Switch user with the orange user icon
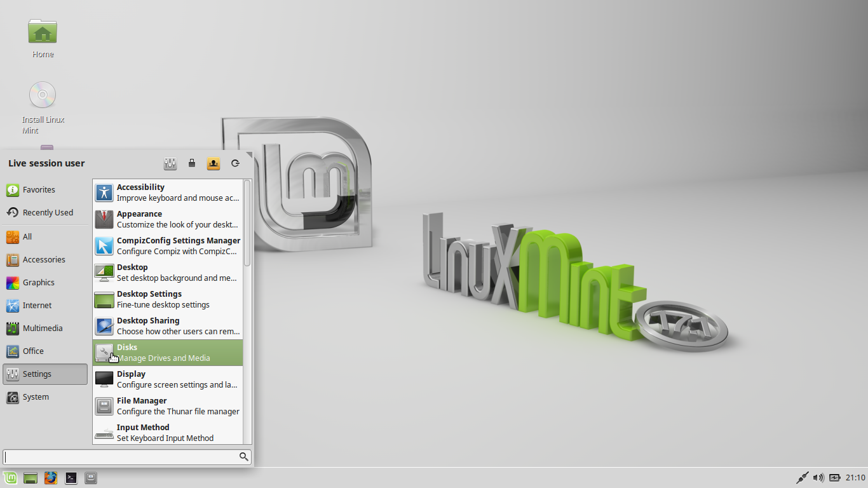This screenshot has width=868, height=488. pos(214,163)
